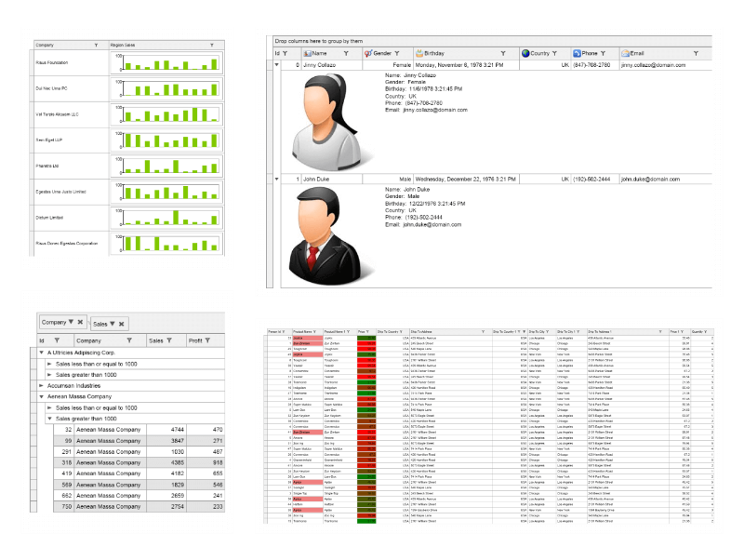Click the envelope icon in Email header
Screen dimensions: 744x560
[625, 53]
